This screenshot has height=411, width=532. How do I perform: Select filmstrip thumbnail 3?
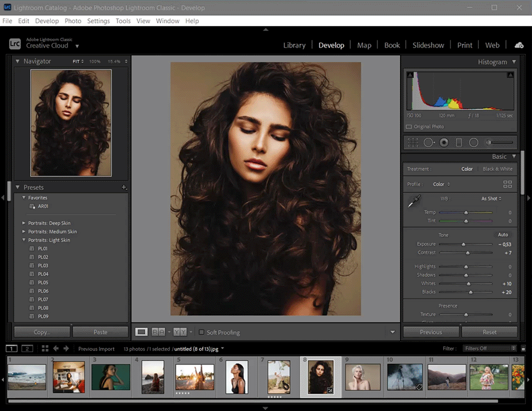[x=111, y=377]
